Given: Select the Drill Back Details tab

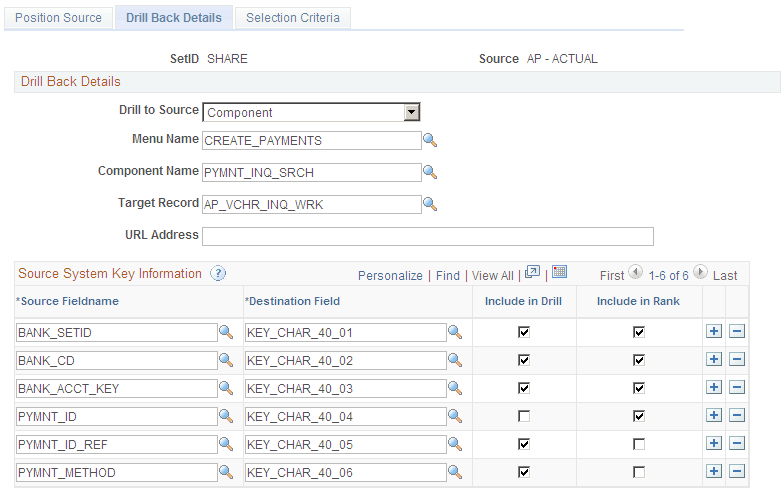Looking at the screenshot, I should tap(174, 18).
